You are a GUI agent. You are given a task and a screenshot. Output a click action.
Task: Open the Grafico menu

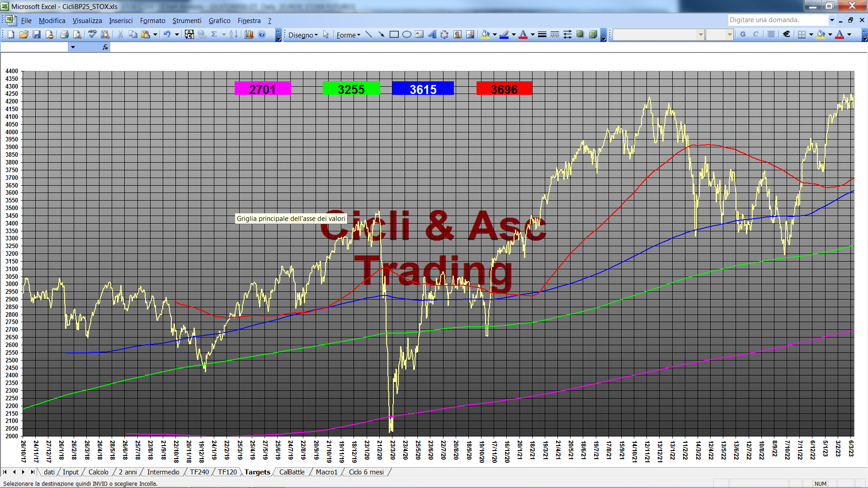(219, 20)
